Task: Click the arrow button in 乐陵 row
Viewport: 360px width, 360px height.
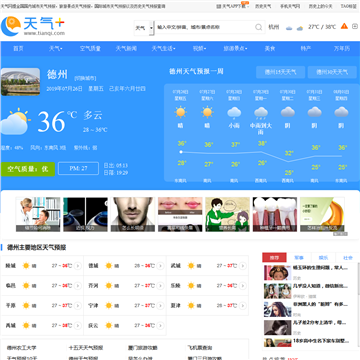Action: pos(243,286)
